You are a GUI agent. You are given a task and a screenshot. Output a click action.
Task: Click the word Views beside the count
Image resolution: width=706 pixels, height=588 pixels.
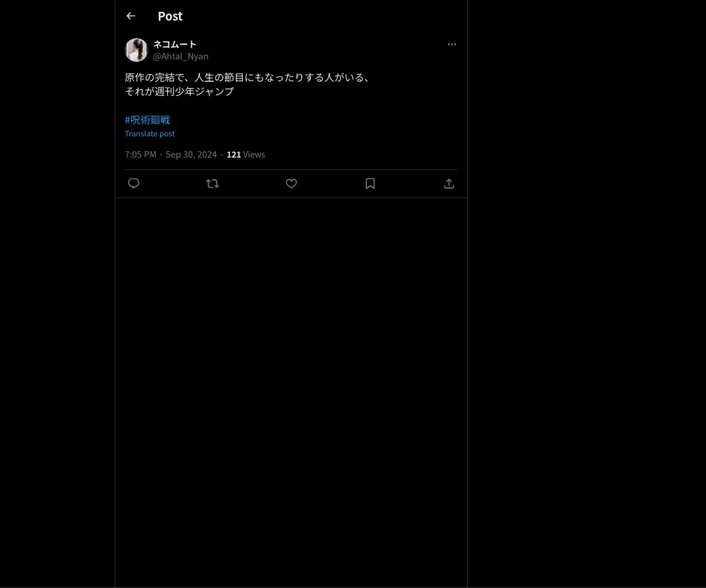[x=254, y=155]
